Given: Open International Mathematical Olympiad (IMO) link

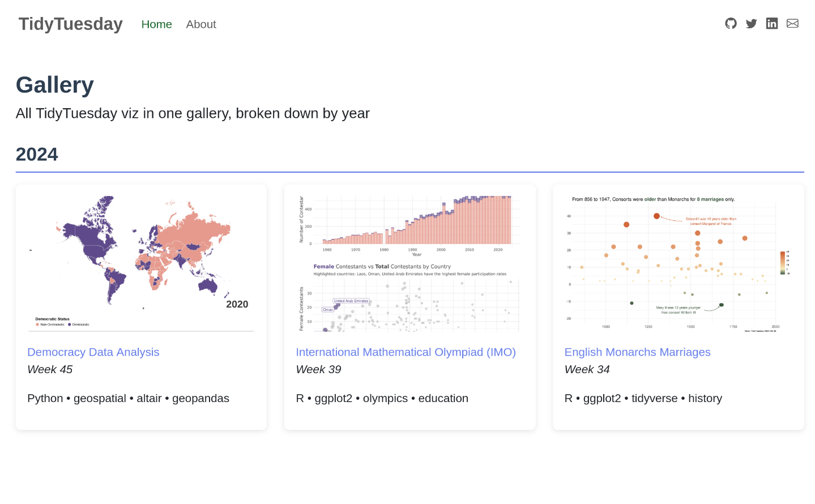Looking at the screenshot, I should [406, 352].
